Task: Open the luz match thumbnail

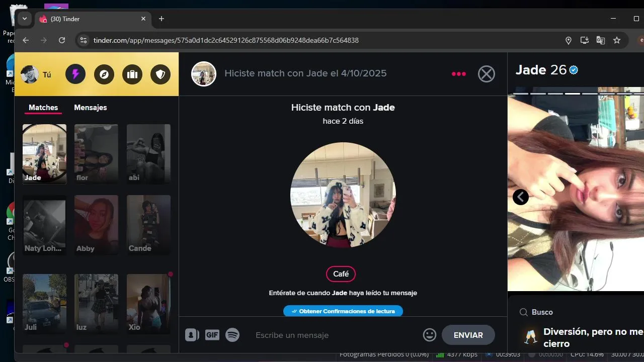Action: tap(96, 304)
